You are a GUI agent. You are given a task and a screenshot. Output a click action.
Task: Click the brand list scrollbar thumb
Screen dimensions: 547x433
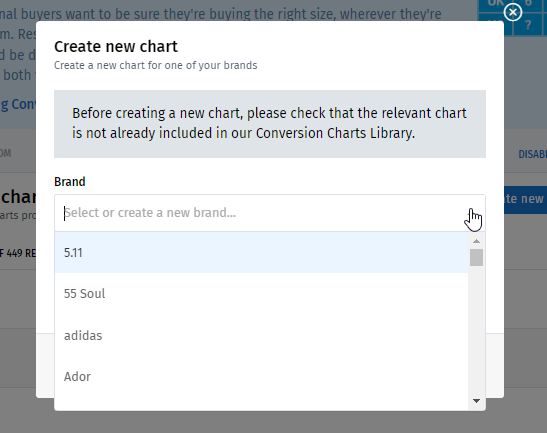(x=476, y=257)
